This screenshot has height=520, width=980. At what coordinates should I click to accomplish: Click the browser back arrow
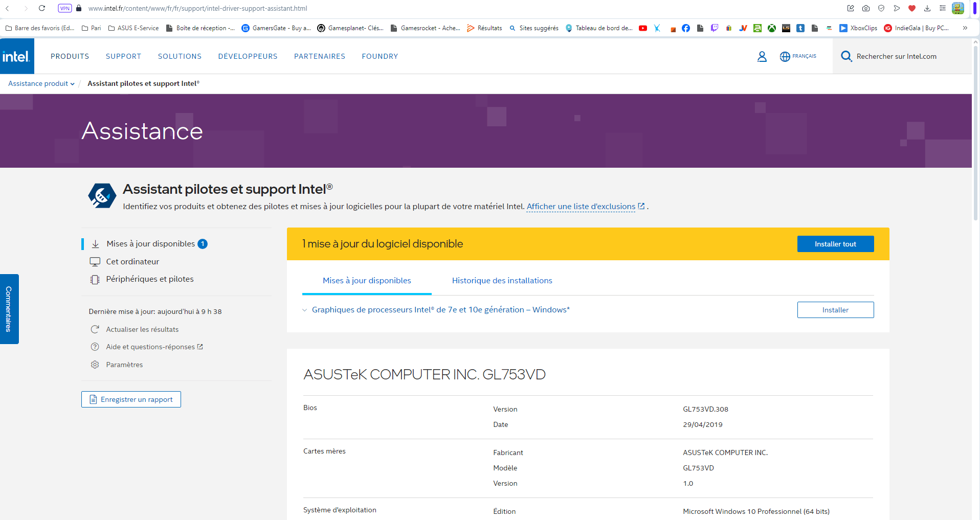point(8,8)
